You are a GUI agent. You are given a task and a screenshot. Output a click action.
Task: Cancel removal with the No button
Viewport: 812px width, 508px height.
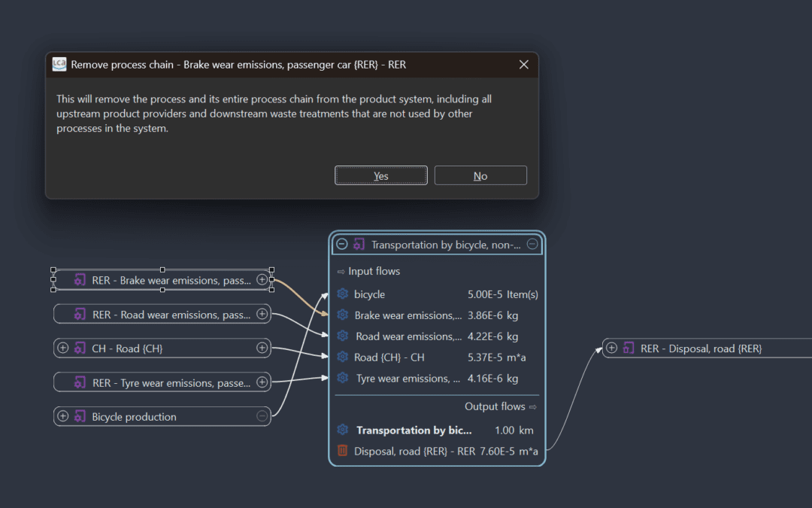coord(480,175)
